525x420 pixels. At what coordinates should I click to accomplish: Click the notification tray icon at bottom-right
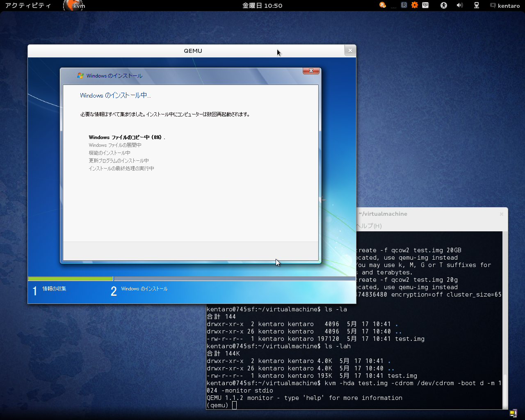pos(513,413)
